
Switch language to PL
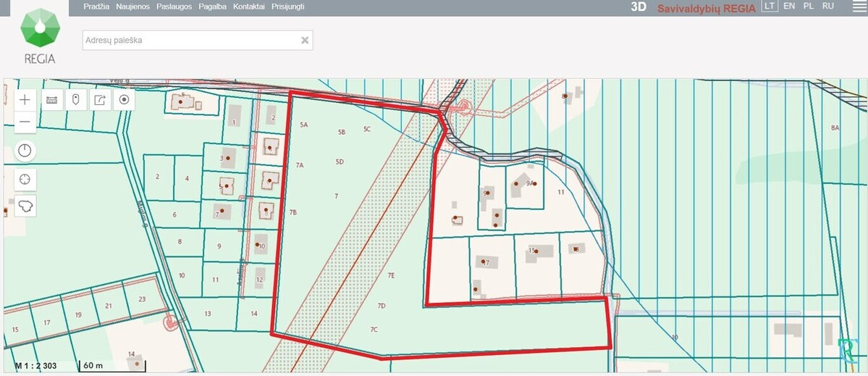point(808,6)
